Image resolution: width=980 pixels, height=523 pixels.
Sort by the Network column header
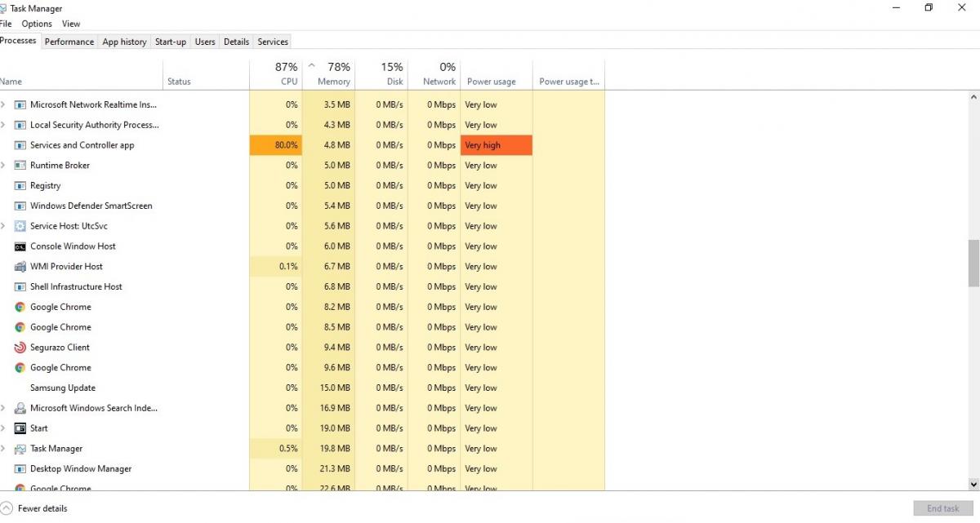[x=434, y=75]
